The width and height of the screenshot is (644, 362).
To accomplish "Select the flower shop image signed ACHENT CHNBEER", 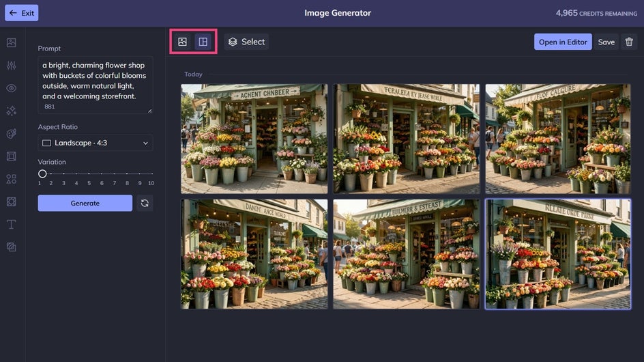I will click(254, 139).
